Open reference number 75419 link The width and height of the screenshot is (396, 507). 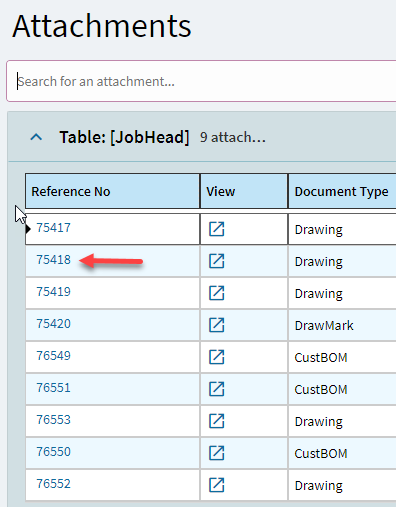pos(53,292)
